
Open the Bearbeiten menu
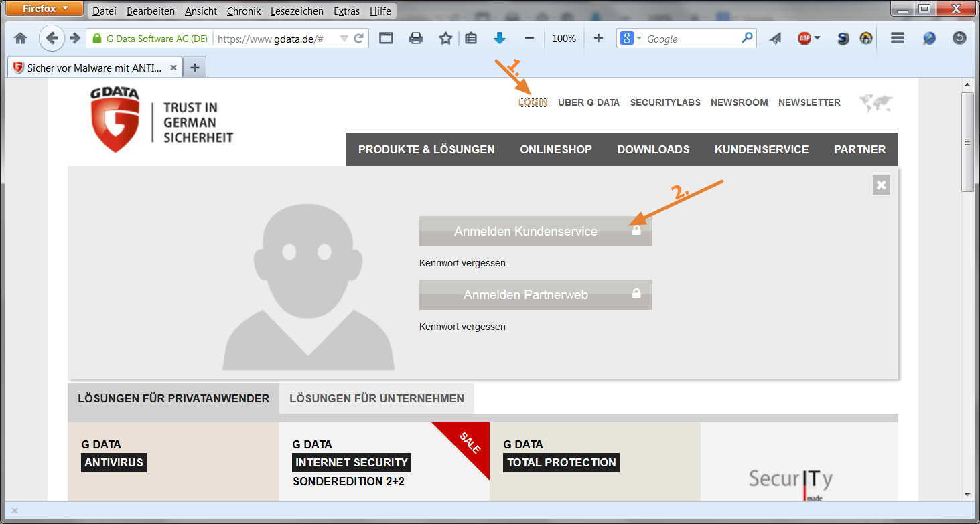[x=151, y=11]
